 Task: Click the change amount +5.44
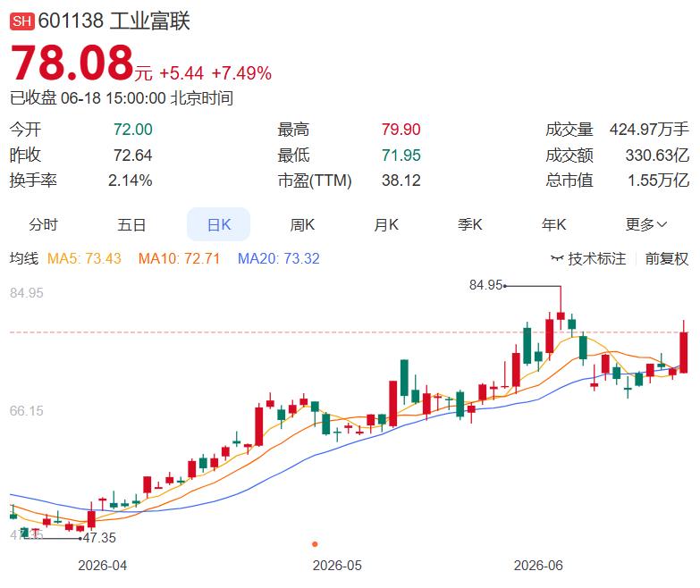pyautogui.click(x=181, y=73)
